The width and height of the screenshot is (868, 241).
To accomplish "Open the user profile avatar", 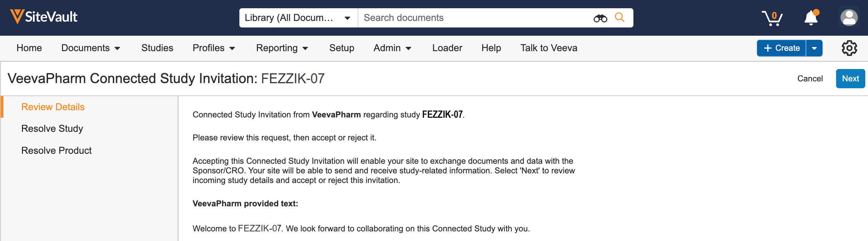I will [x=849, y=18].
